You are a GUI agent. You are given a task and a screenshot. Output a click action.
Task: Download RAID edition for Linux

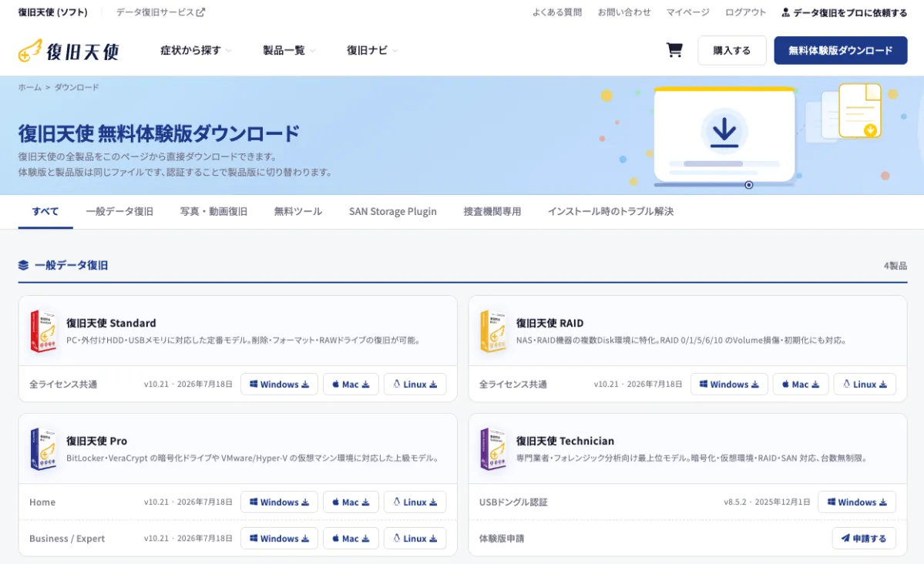pos(865,384)
